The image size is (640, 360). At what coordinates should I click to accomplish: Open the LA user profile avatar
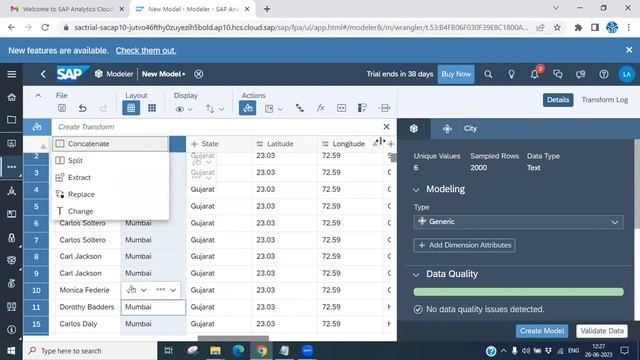627,74
